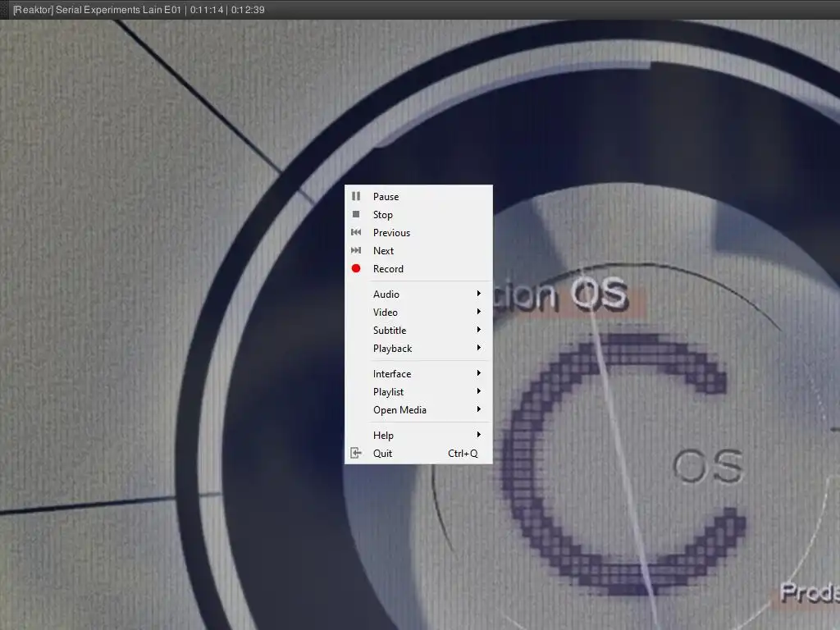
Task: Expand the arrow beside Audio
Action: (478, 294)
